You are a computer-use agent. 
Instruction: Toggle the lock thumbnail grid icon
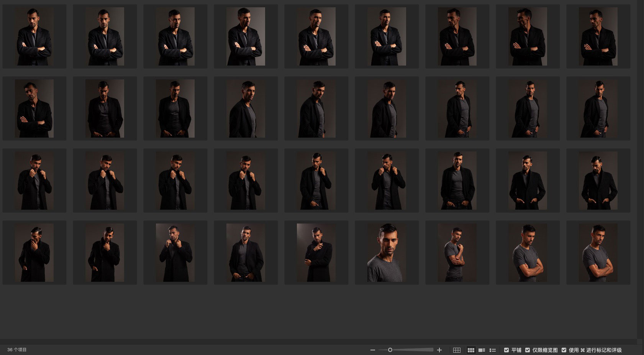click(457, 350)
